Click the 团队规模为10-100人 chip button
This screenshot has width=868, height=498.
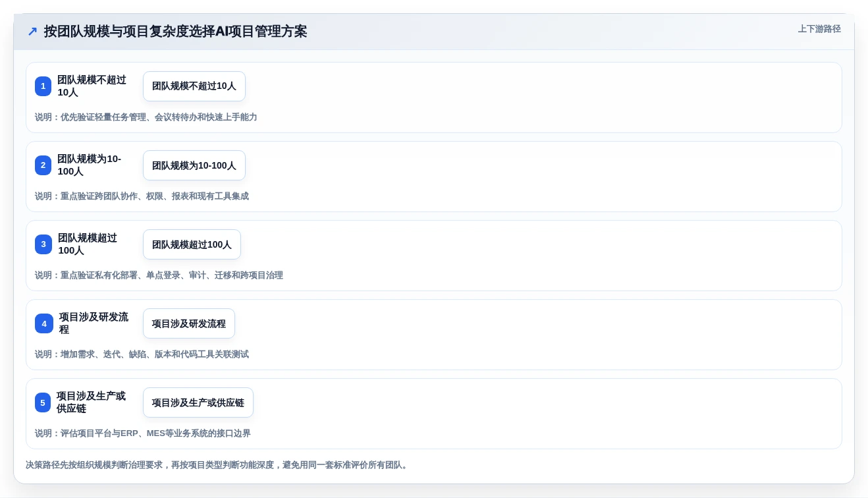tap(194, 165)
